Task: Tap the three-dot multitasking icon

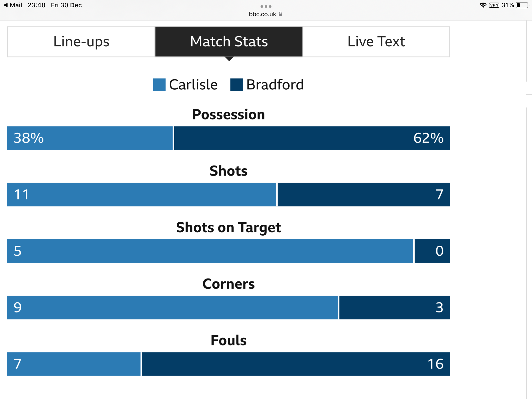Action: pos(266,6)
